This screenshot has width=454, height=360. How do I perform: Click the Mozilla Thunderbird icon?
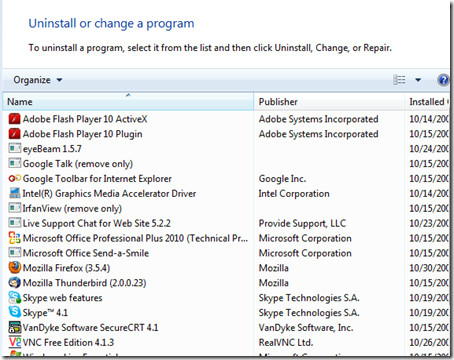[x=14, y=283]
